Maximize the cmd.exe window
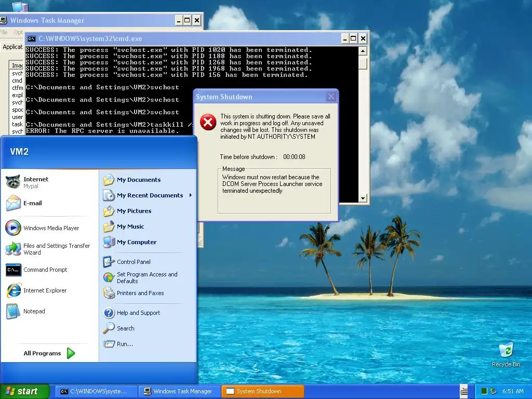Screen dimensions: 532x399 coord(353,38)
